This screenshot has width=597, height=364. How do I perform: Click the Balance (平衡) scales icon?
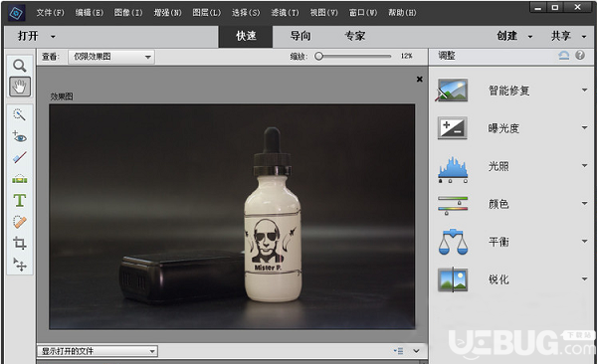[453, 242]
